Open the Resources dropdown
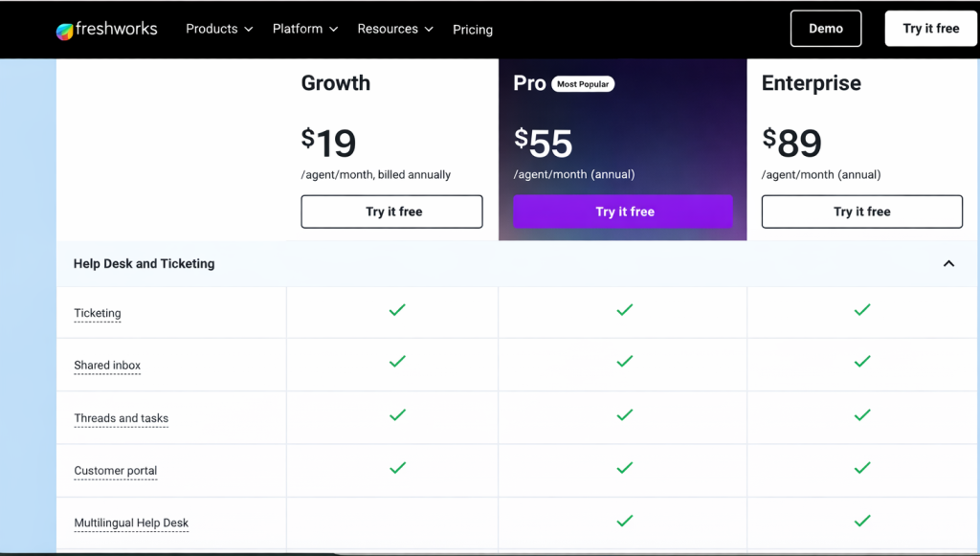The height and width of the screenshot is (556, 980). [x=394, y=29]
